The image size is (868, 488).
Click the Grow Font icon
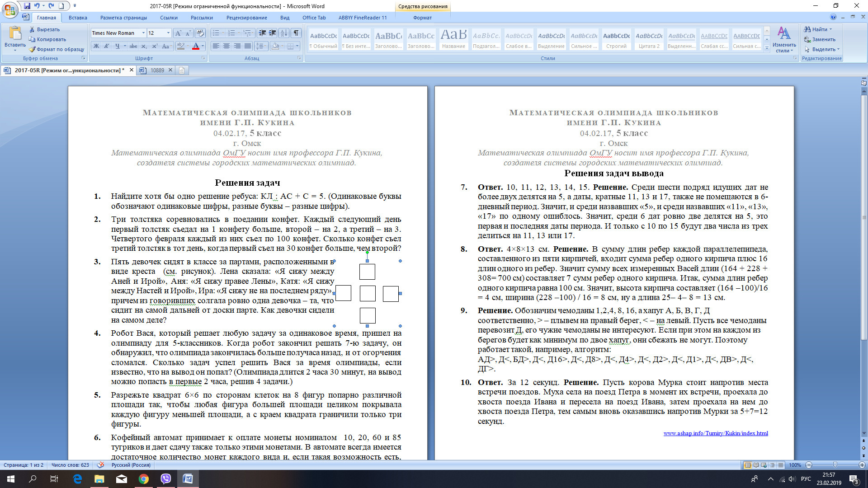tap(178, 33)
